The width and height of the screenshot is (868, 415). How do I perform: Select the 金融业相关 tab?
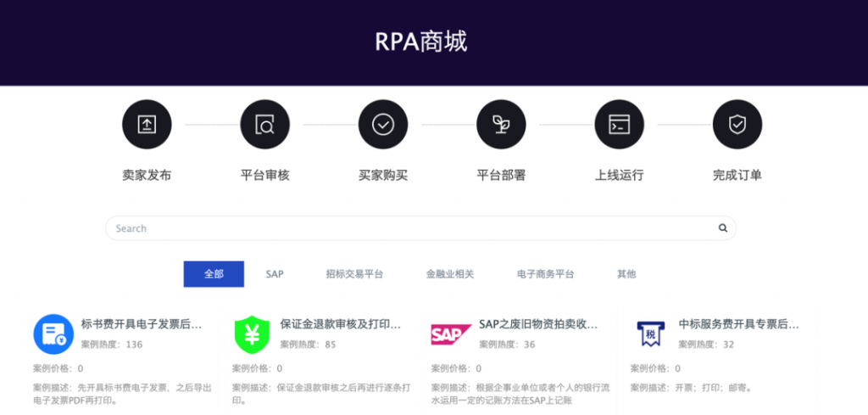(x=450, y=274)
